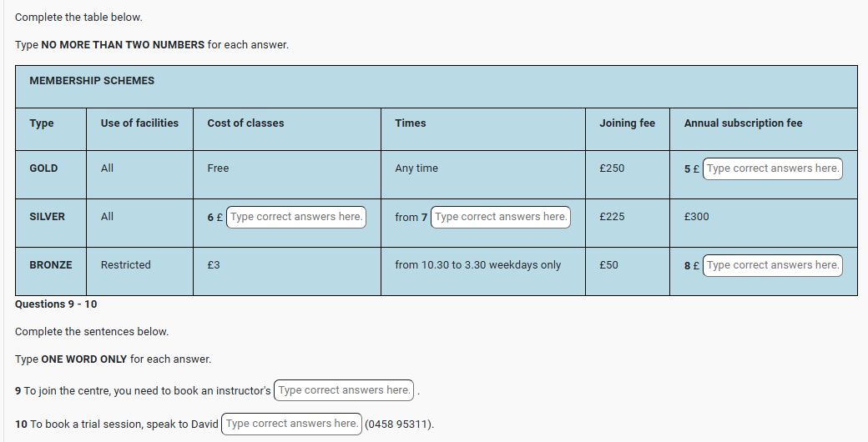Click the phone number (0458 95311)
This screenshot has width=868, height=442.
[399, 424]
